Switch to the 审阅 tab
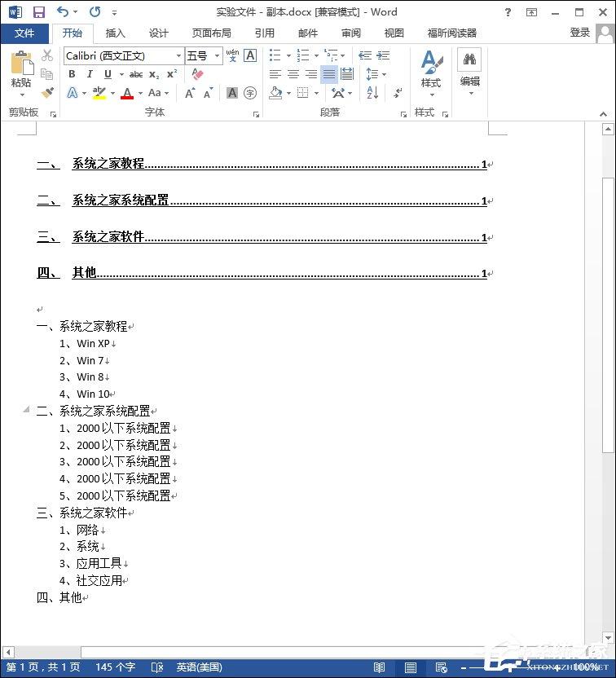 coord(350,33)
